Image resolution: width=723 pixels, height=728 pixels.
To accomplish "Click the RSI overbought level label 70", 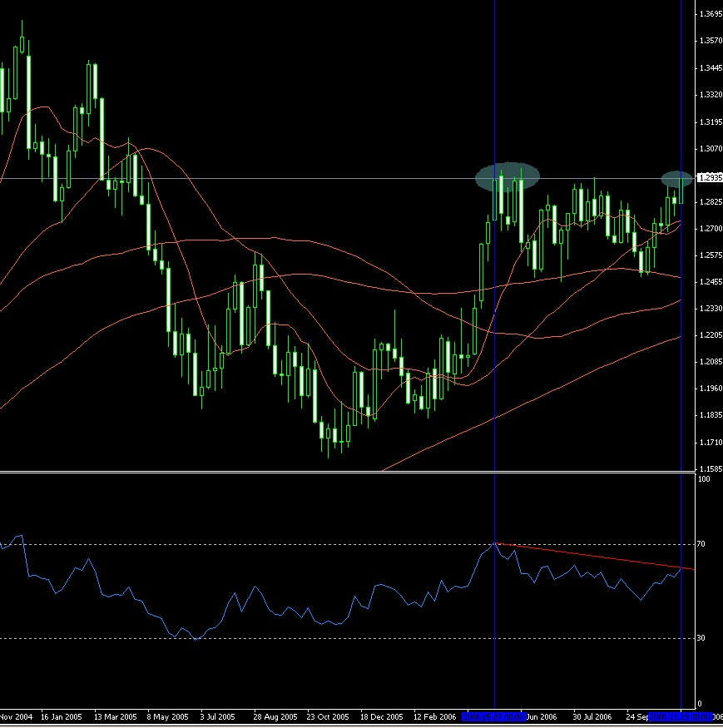I will pyautogui.click(x=701, y=543).
